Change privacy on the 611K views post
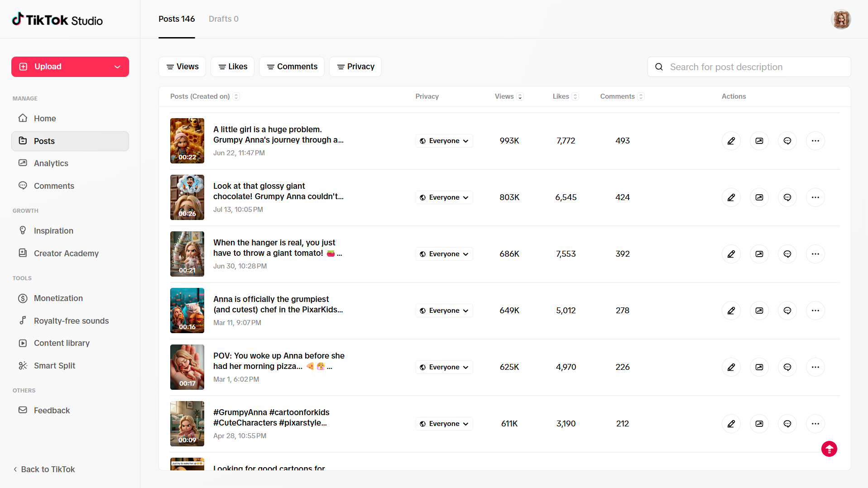868x488 pixels. (x=444, y=424)
